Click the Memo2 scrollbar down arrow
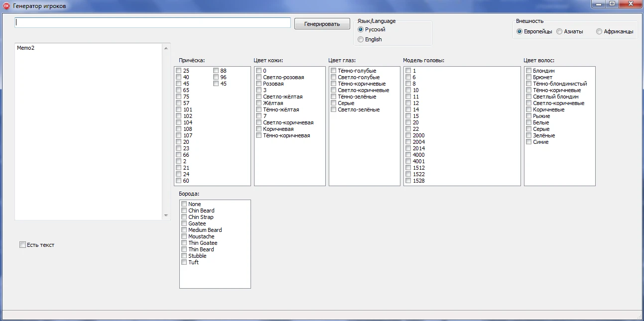The height and width of the screenshot is (321, 644). 166,215
